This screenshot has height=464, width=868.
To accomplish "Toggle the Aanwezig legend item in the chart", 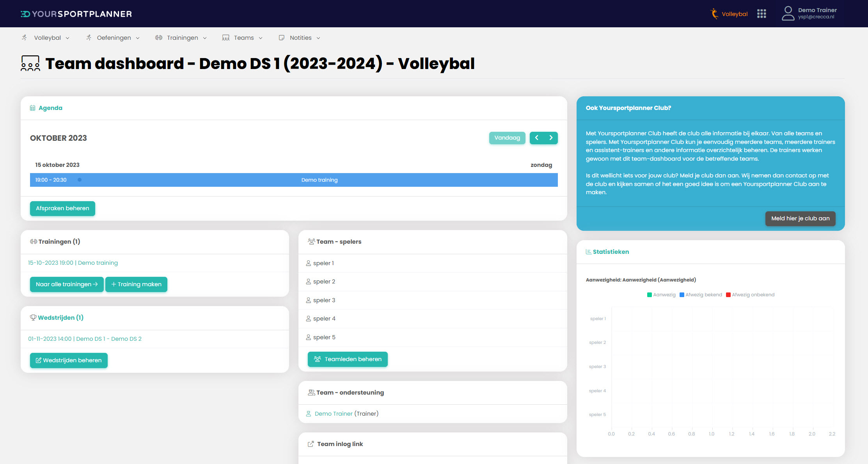I will pyautogui.click(x=661, y=295).
